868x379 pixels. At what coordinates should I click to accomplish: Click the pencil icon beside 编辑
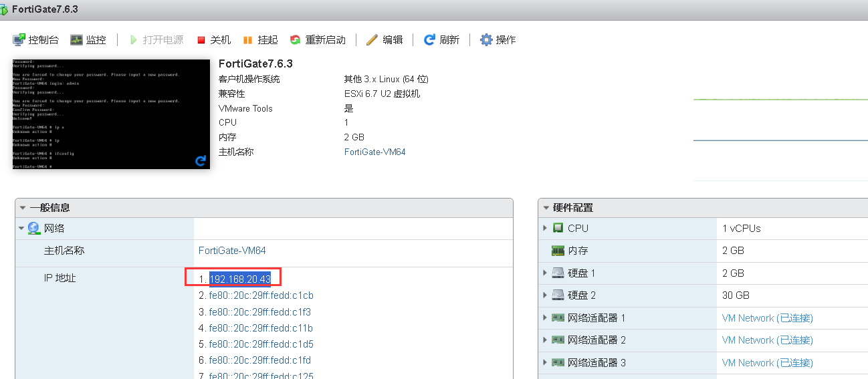coord(372,40)
